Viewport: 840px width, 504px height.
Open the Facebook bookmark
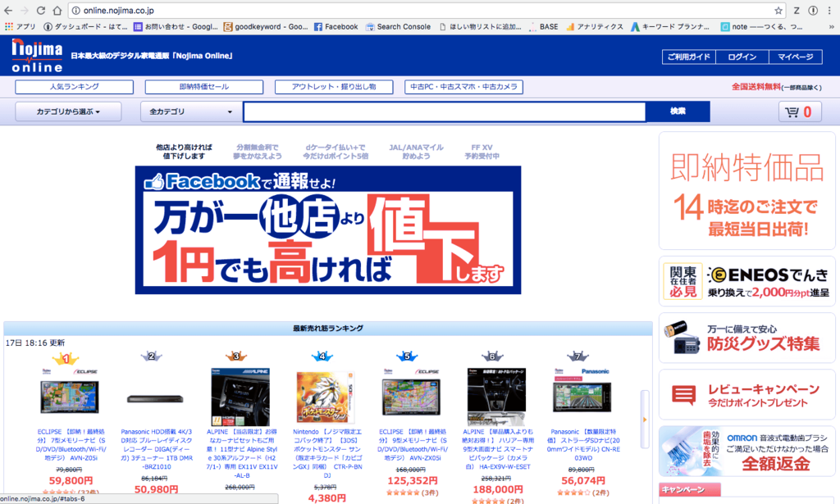click(x=336, y=26)
